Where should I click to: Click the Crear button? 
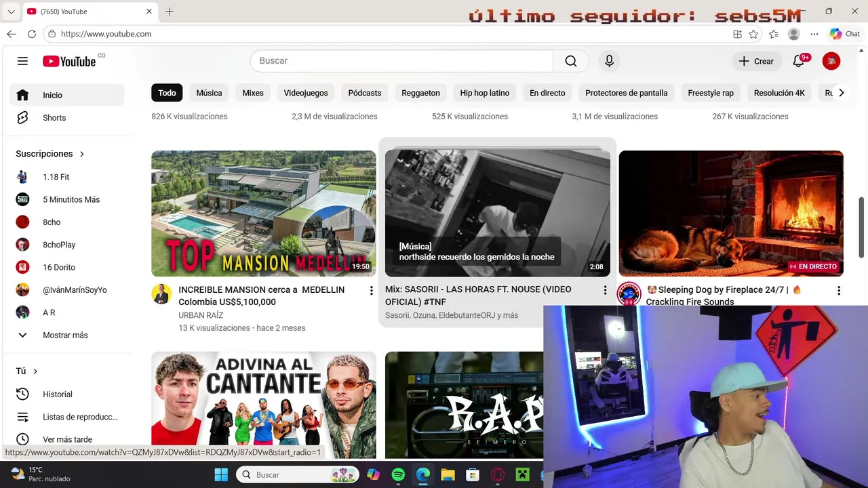point(756,61)
